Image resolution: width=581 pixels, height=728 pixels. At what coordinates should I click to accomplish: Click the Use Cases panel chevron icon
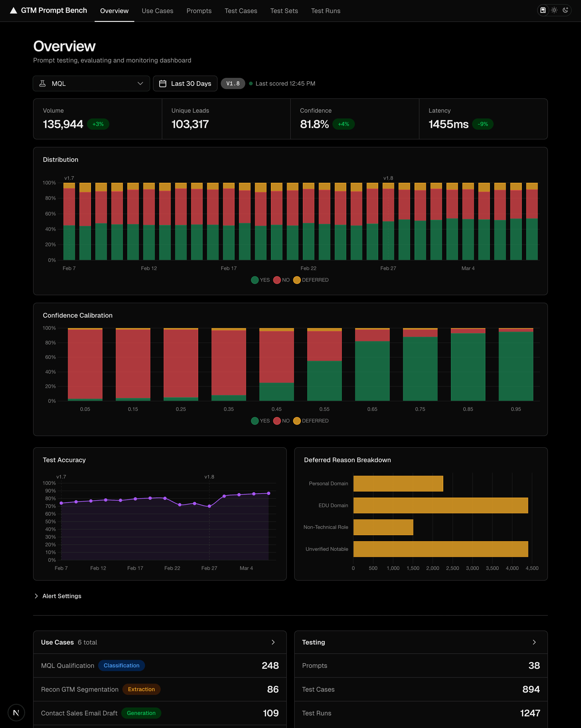pyautogui.click(x=273, y=642)
